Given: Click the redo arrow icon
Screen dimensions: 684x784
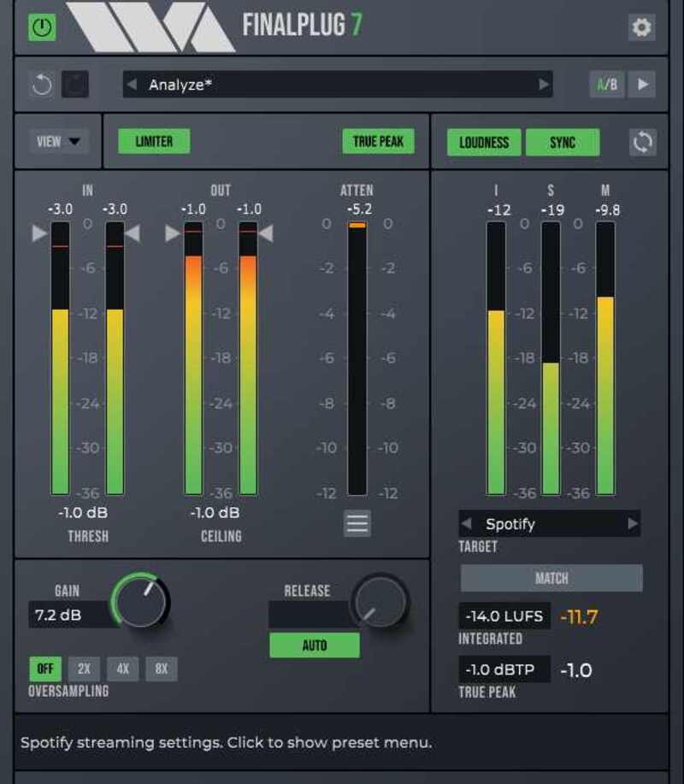Looking at the screenshot, I should pyautogui.click(x=74, y=85).
